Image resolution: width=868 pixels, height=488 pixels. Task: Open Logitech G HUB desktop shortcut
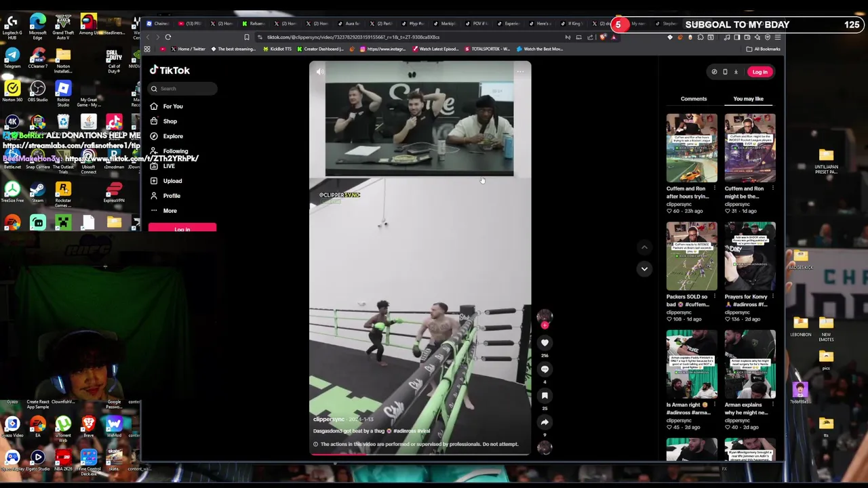click(12, 27)
